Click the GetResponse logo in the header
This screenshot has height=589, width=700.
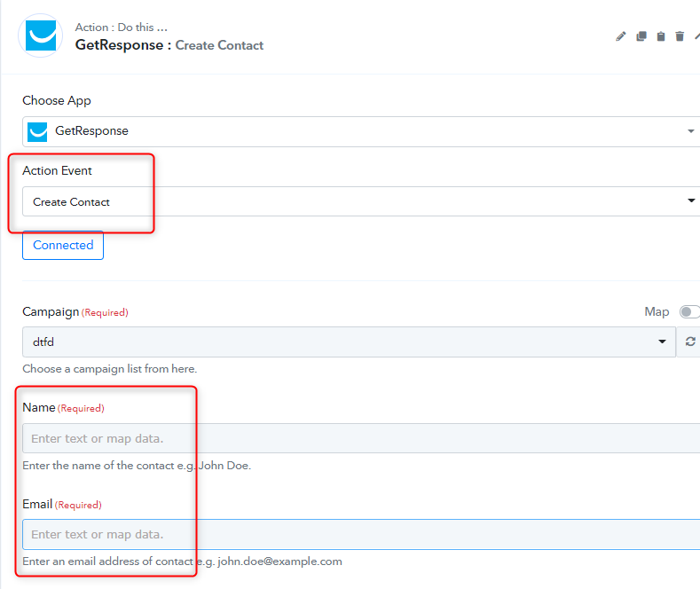(x=41, y=35)
